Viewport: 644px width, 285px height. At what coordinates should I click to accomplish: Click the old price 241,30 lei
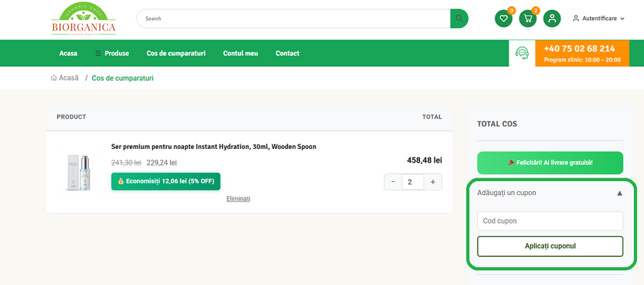click(x=126, y=163)
